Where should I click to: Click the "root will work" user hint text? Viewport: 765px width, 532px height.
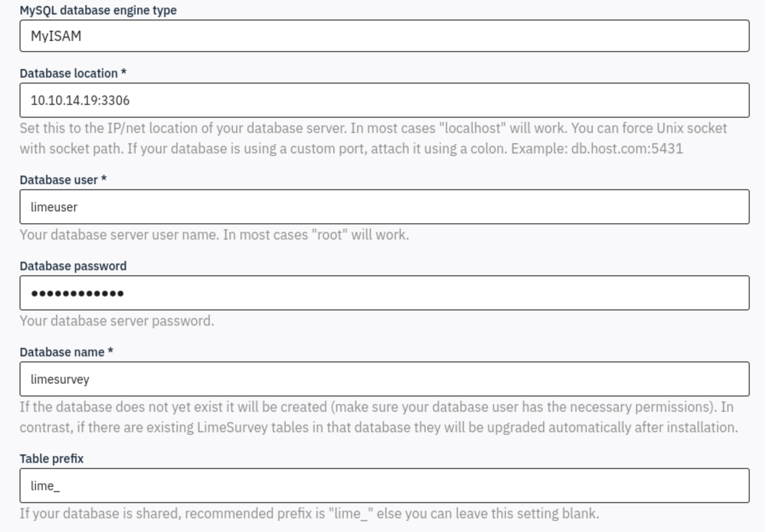[x=214, y=235]
